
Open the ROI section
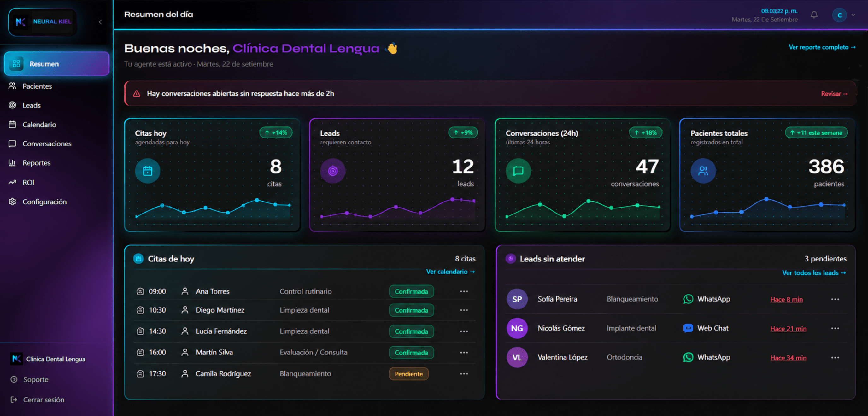coord(28,183)
